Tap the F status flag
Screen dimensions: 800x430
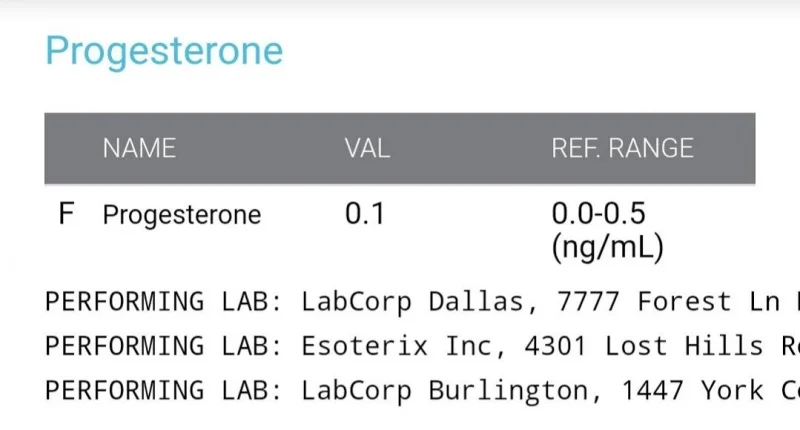pos(66,214)
